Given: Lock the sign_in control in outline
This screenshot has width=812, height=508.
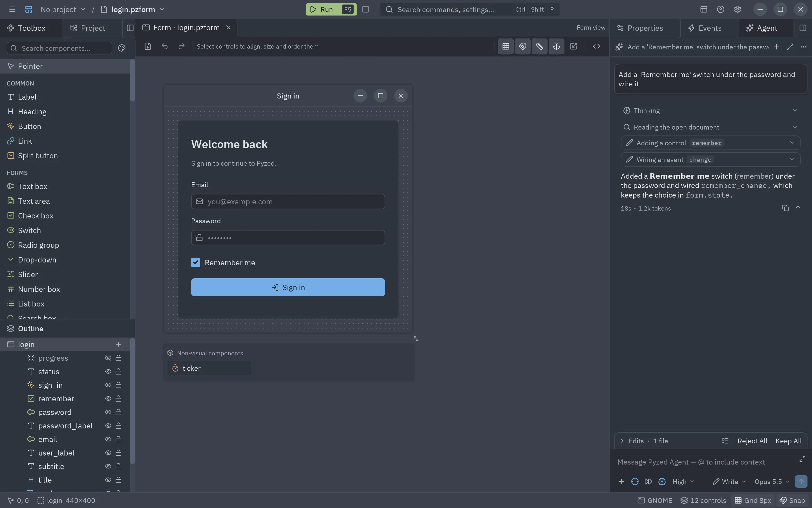Looking at the screenshot, I should click(x=118, y=385).
